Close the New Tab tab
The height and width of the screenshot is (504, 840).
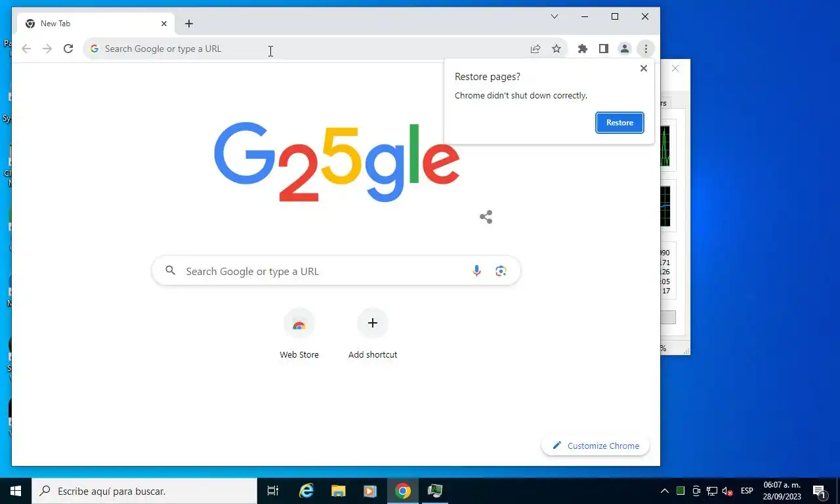[164, 24]
